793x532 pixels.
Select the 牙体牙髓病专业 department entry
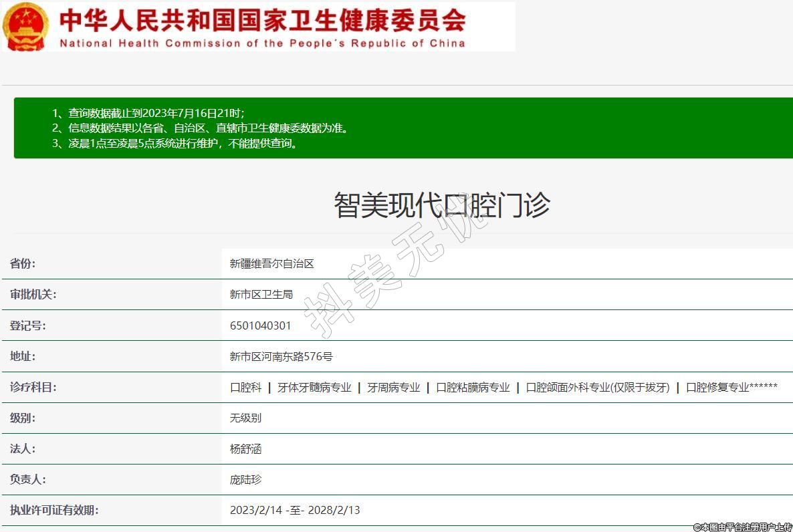pos(314,388)
